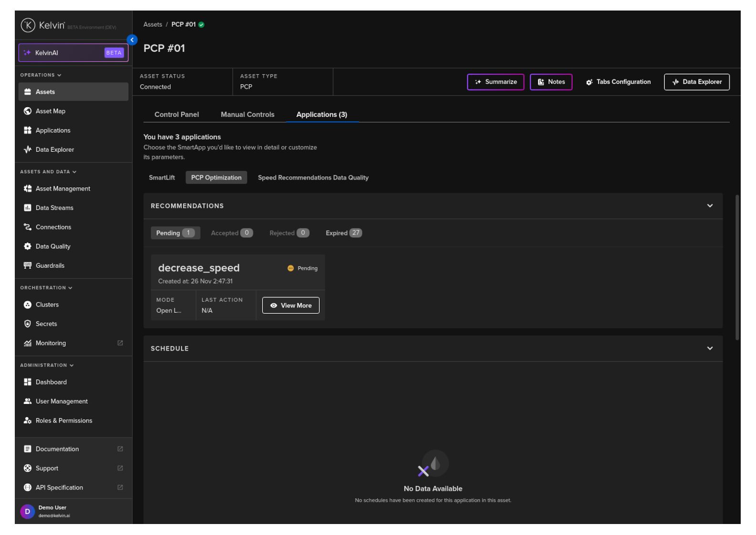The width and height of the screenshot is (756, 535).
Task: Click the vertical scrollbar on the right
Action: tap(737, 267)
